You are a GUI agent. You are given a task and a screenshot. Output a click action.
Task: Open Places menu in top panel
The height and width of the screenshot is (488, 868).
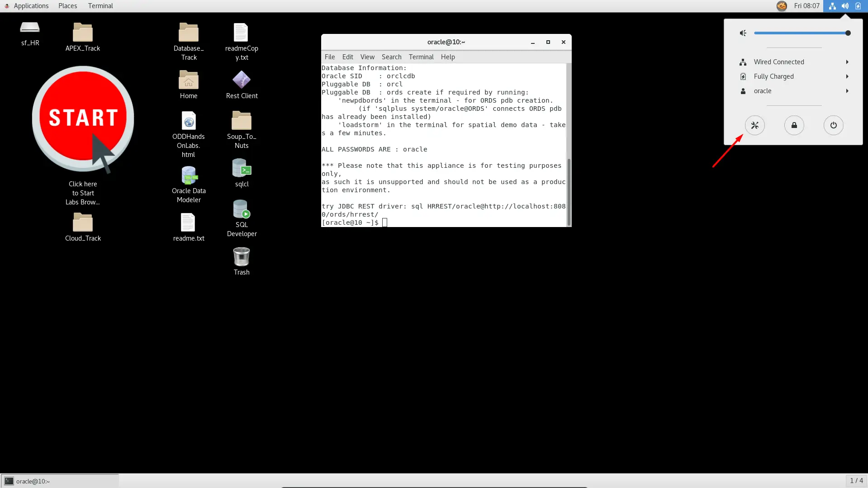[x=67, y=6]
